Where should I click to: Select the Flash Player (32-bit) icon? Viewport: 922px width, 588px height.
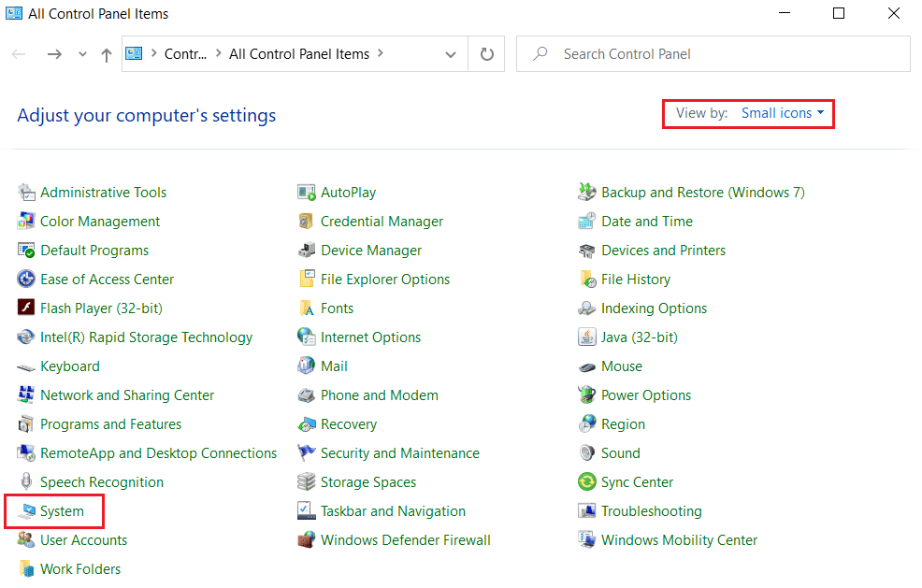26,308
